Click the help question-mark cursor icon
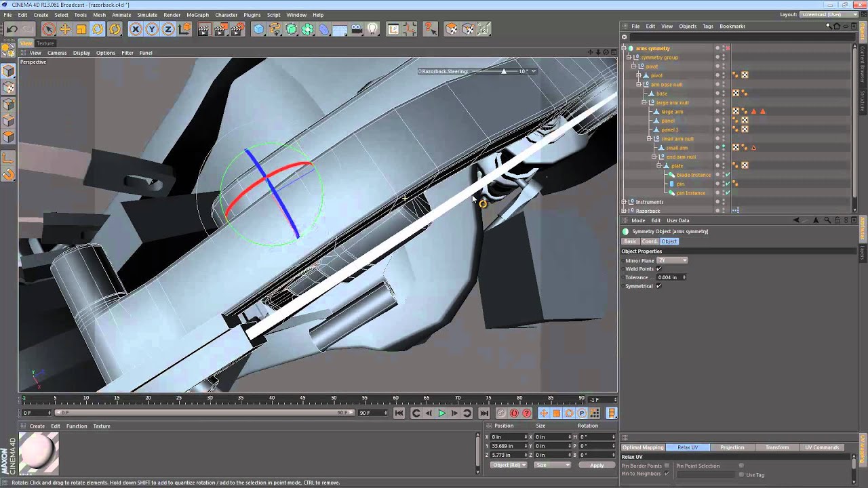Image resolution: width=868 pixels, height=488 pixels. pyautogui.click(x=430, y=29)
